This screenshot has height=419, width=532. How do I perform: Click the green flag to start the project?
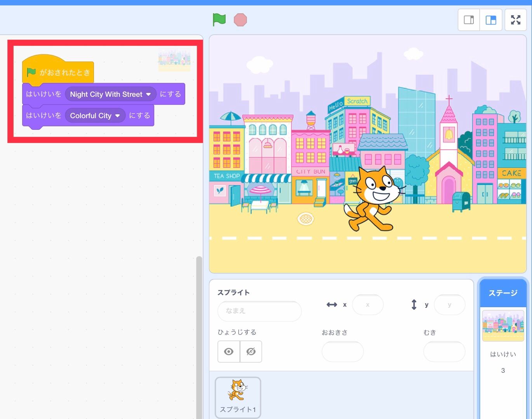tap(219, 19)
